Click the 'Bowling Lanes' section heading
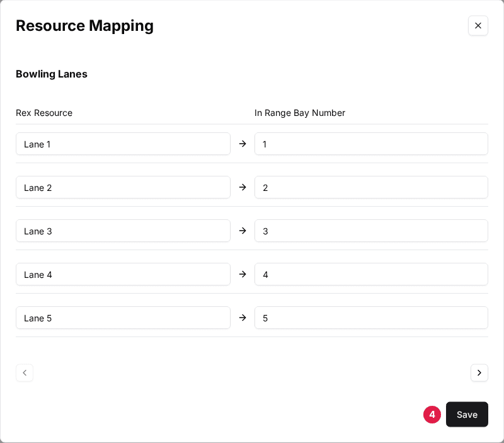 point(52,74)
